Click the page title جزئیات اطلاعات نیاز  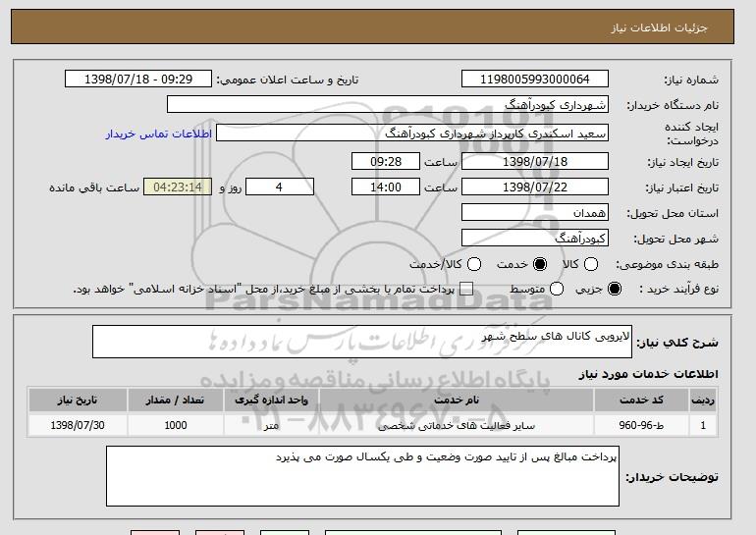[659, 27]
